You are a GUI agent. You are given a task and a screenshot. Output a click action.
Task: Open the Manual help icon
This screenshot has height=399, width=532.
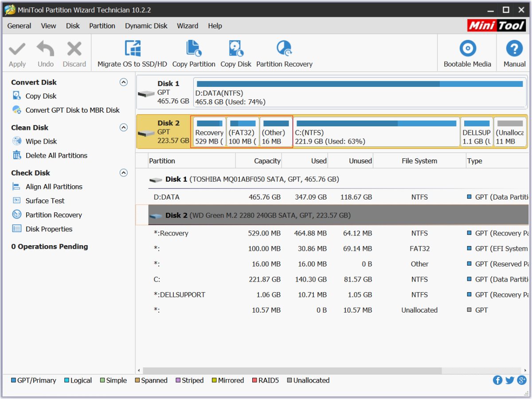(514, 49)
